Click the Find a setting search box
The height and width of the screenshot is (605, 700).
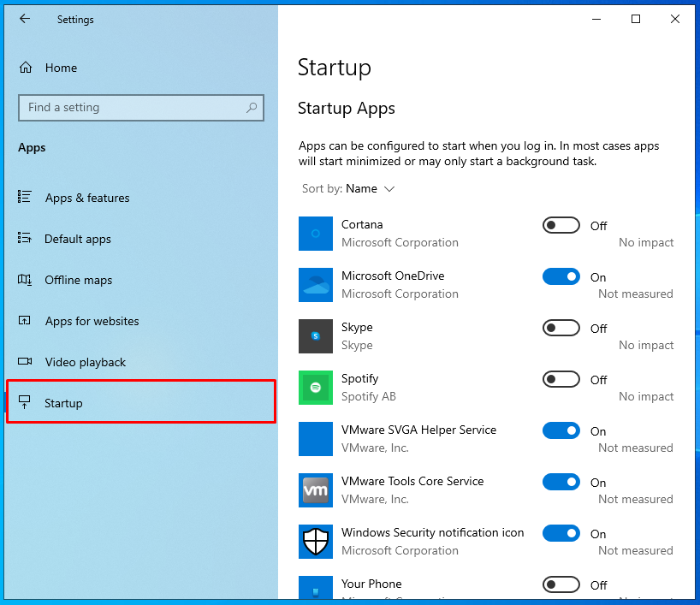pos(141,108)
